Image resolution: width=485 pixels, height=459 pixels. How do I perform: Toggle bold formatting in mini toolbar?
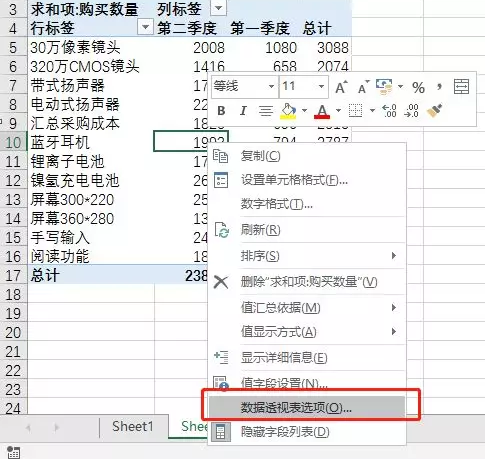coord(221,111)
